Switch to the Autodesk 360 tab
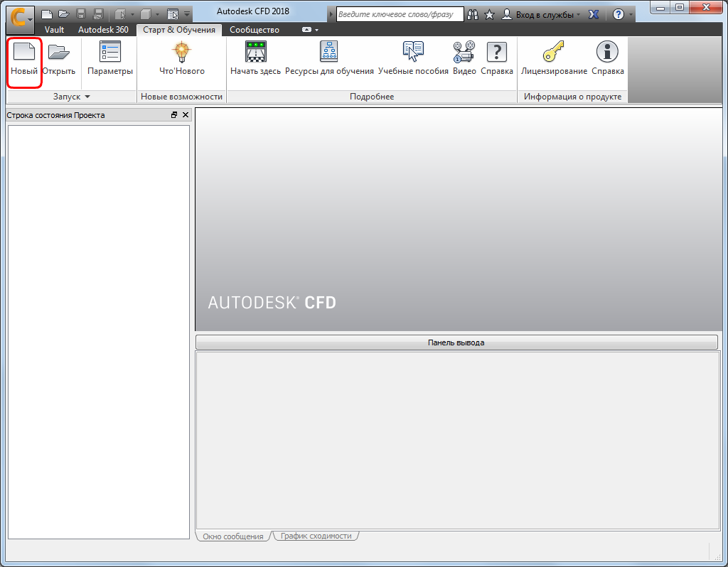The height and width of the screenshot is (567, 728). pyautogui.click(x=103, y=30)
